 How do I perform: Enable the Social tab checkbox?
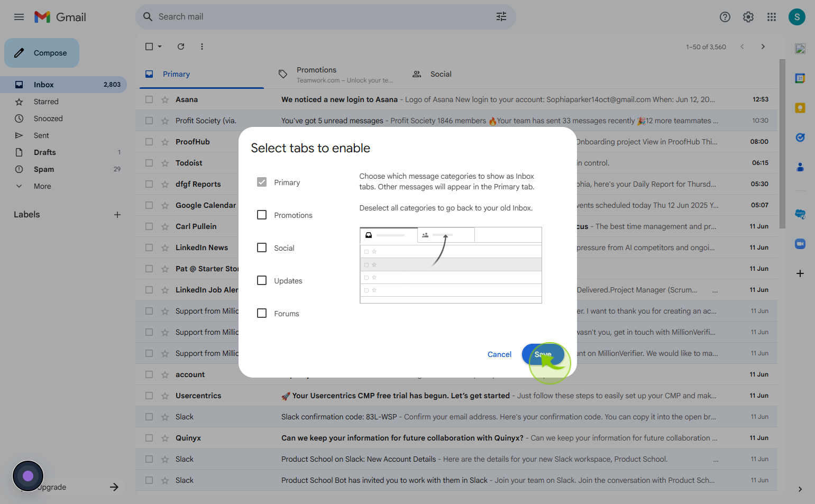pos(262,248)
